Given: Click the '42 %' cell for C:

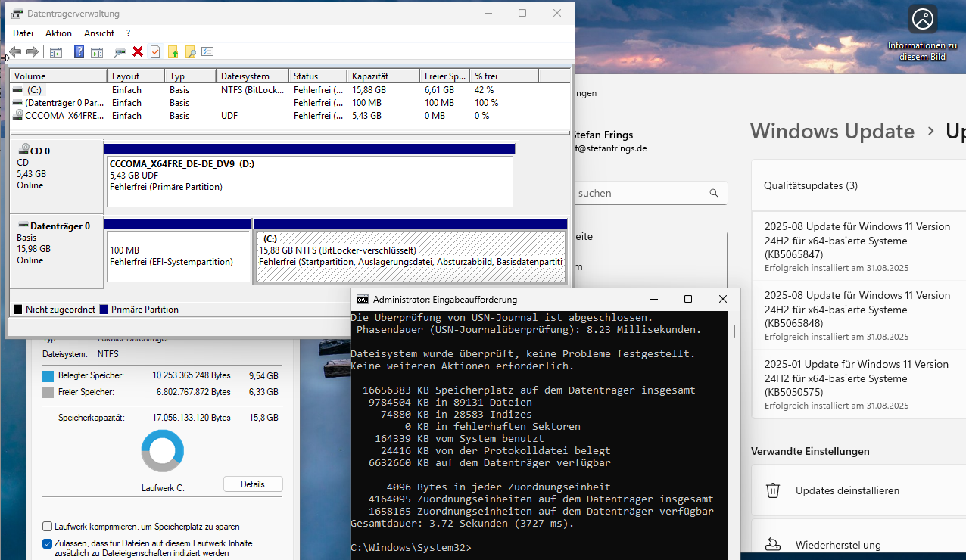Looking at the screenshot, I should click(x=485, y=89).
